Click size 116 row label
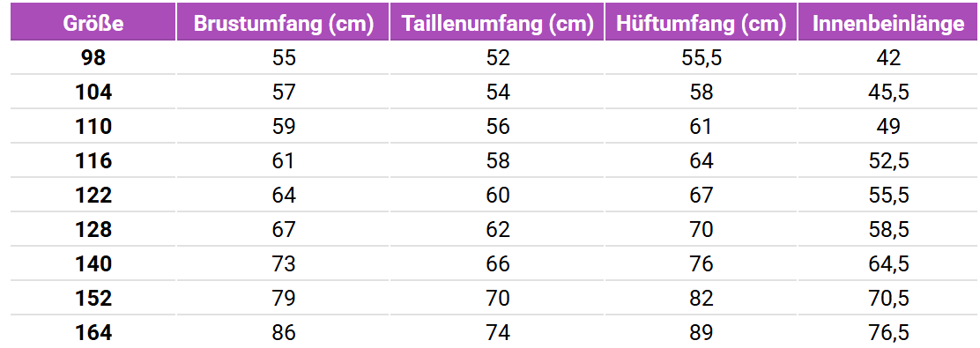The image size is (980, 348). pyautogui.click(x=93, y=161)
